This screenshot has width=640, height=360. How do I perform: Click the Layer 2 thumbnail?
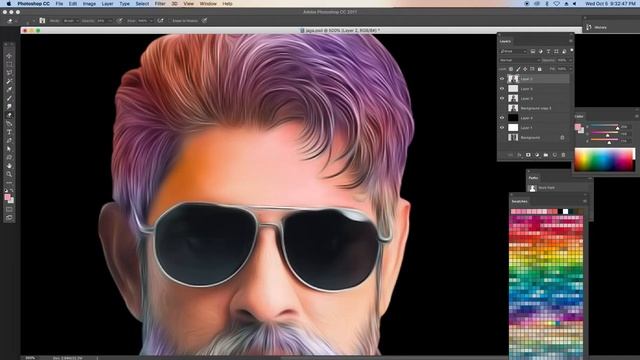click(x=513, y=79)
